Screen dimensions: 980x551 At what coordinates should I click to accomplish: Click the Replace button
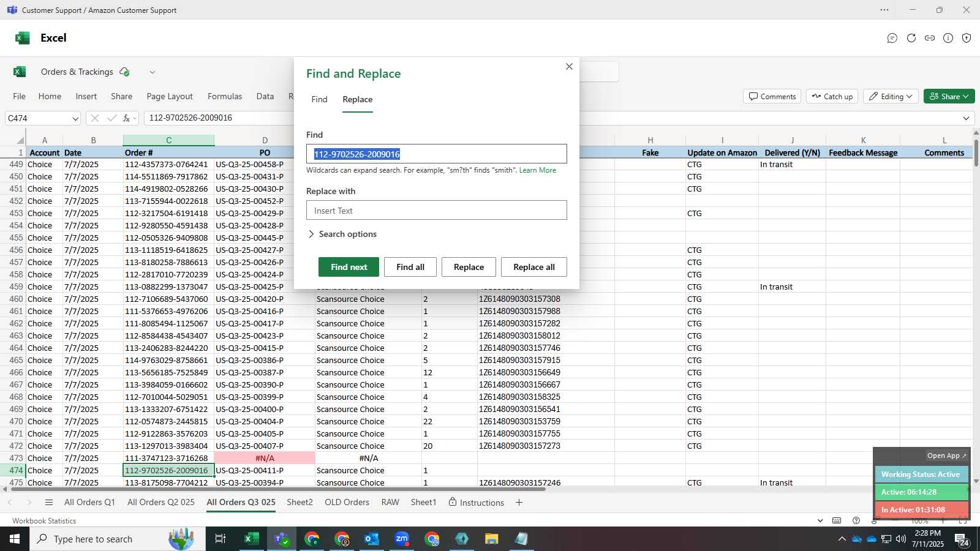469,267
